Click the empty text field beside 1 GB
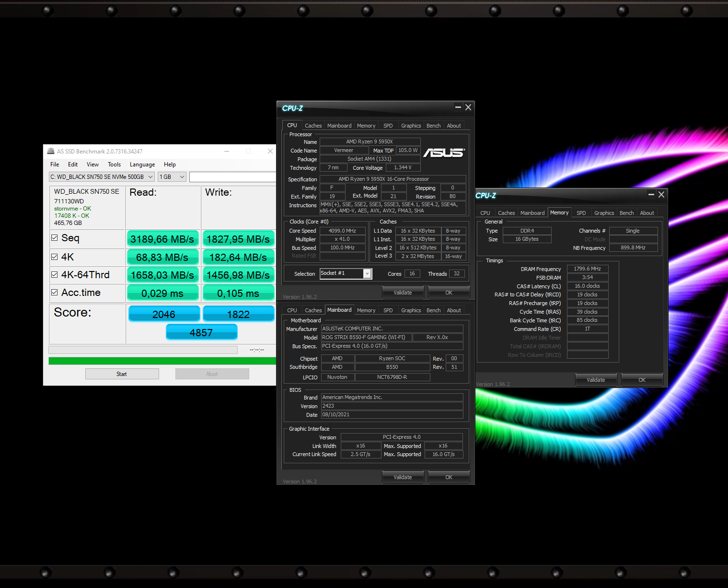Viewport: 728px width, 588px height. tap(232, 177)
